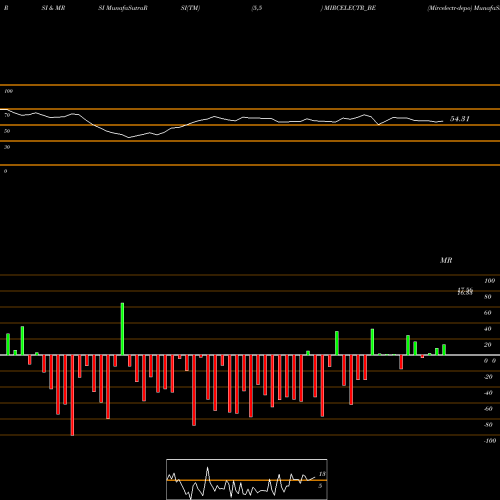Image resolution: width=500 pixels, height=500 pixels.
Task: Click the end point of the white RSI line
Action: coord(443,121)
